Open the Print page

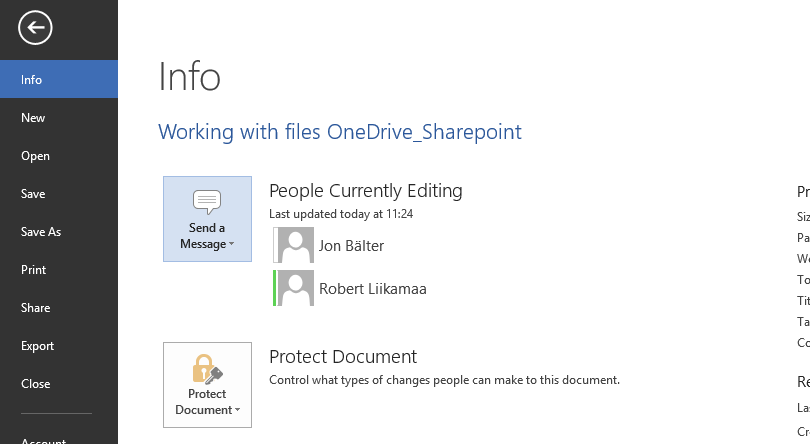(x=59, y=269)
